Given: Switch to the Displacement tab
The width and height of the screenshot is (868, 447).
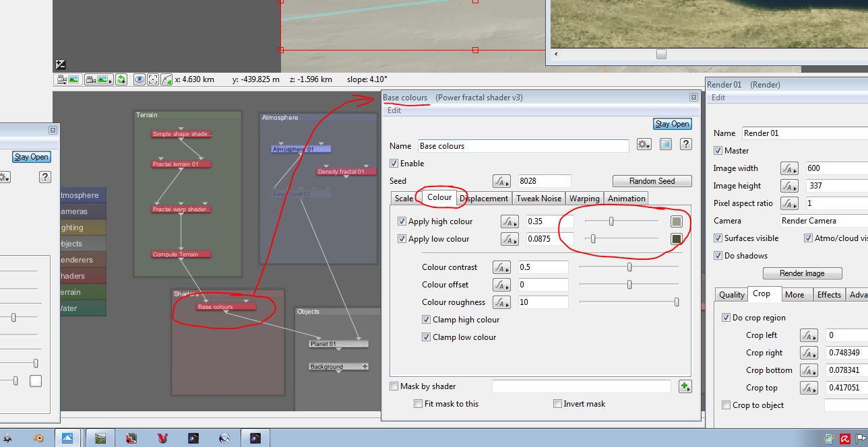Looking at the screenshot, I should [484, 199].
